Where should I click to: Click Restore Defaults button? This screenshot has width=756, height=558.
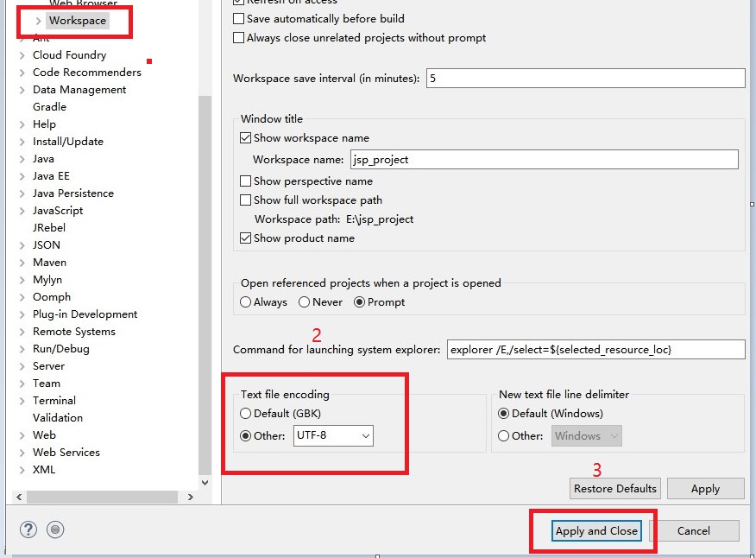click(614, 489)
